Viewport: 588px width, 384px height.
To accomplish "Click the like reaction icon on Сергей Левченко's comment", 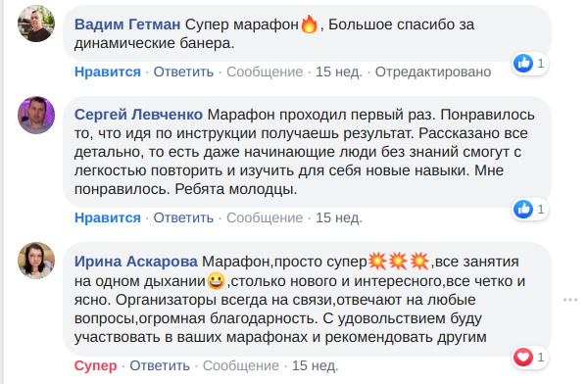I will point(523,209).
